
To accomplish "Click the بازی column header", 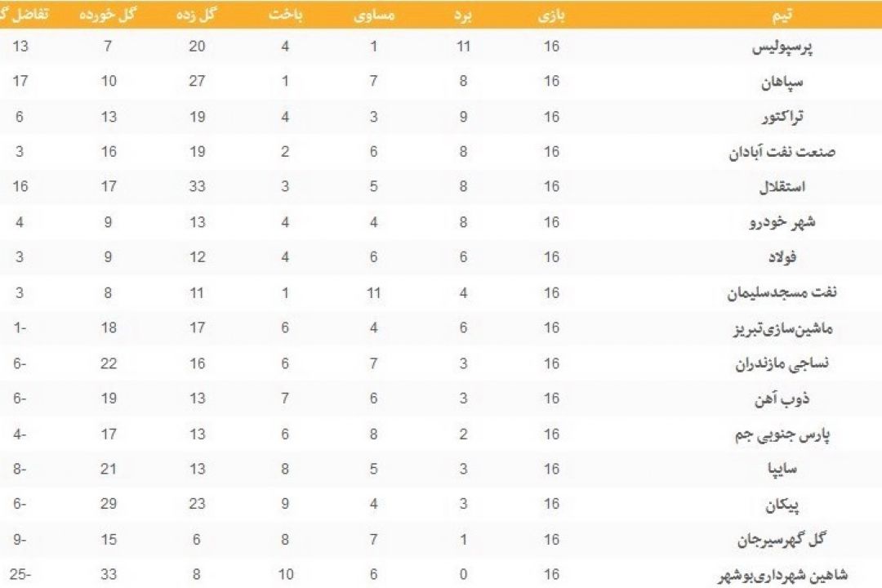I will (x=551, y=16).
